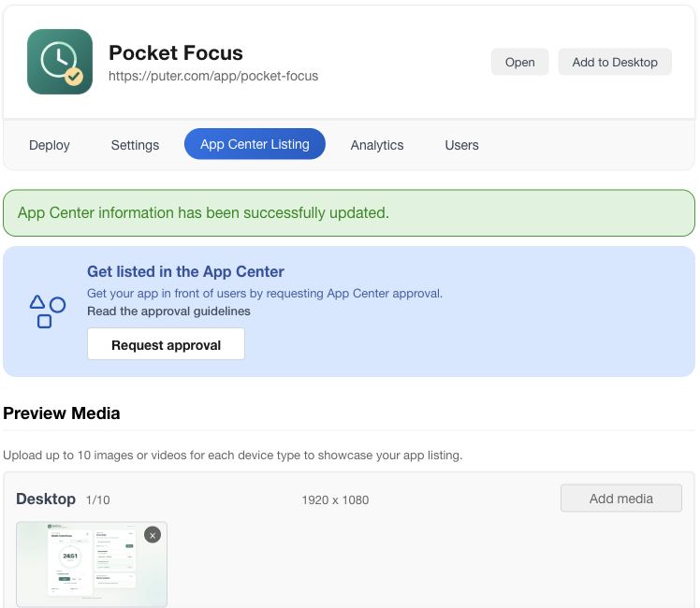View the Analytics tab
This screenshot has height=608, width=700.
click(x=377, y=145)
